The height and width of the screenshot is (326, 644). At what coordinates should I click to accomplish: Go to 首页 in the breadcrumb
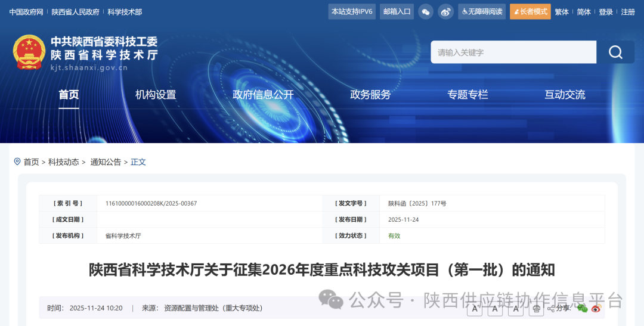[31, 162]
